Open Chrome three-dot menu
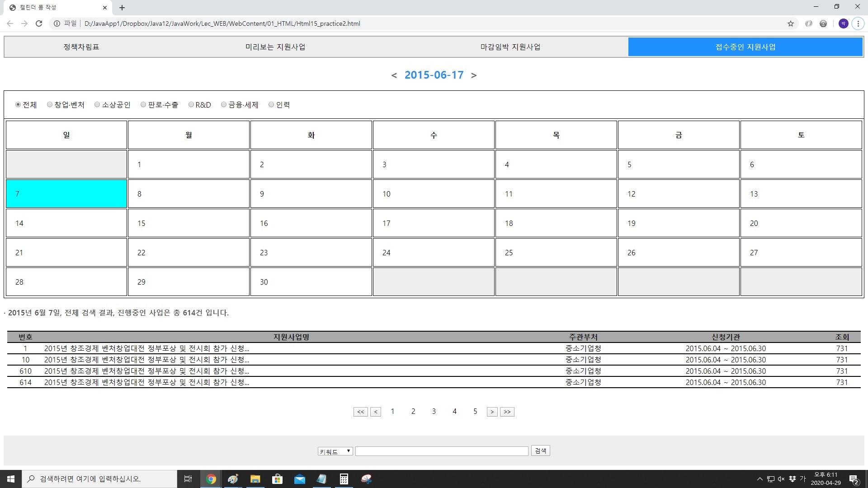This screenshot has width=868, height=488. (858, 23)
